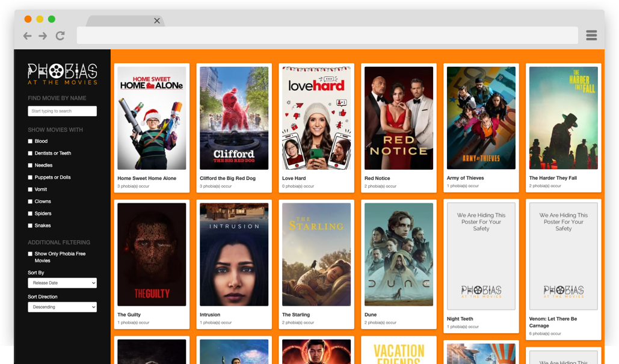Toggle the Needles checkbox
This screenshot has height=364, width=619.
click(30, 165)
